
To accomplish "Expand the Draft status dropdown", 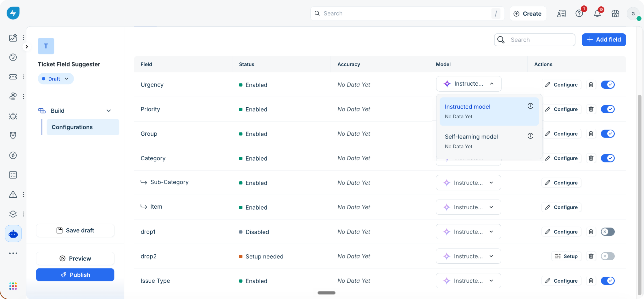I will coord(56,79).
